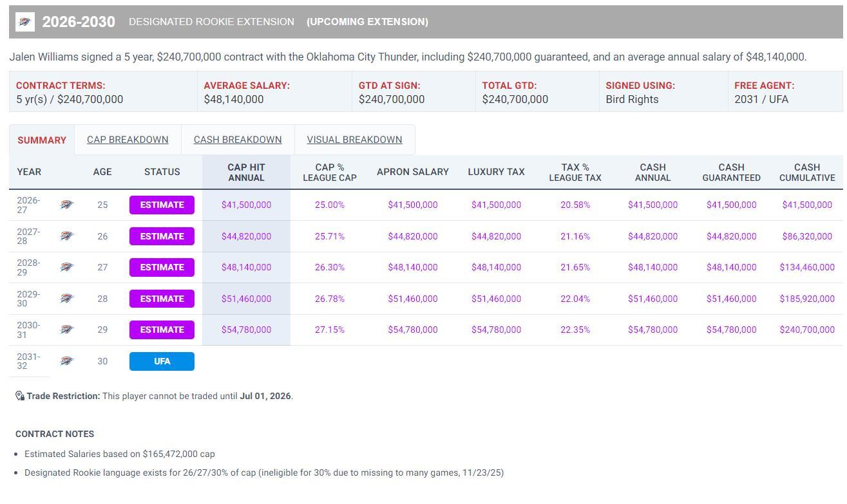The width and height of the screenshot is (847, 504).
Task: Click the Thunder team icon in the 2031-32 row
Action: click(x=67, y=361)
